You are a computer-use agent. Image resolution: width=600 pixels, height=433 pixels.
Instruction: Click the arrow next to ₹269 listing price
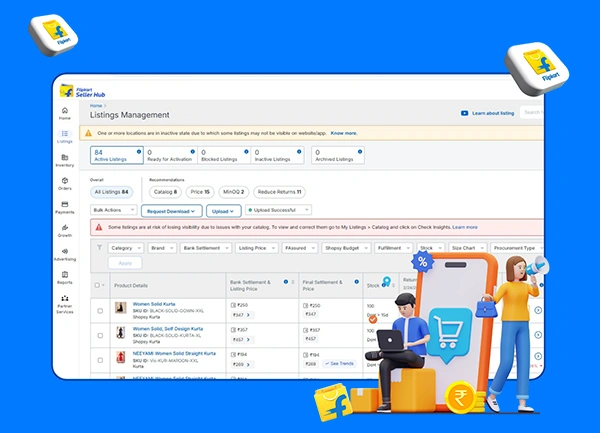point(248,365)
